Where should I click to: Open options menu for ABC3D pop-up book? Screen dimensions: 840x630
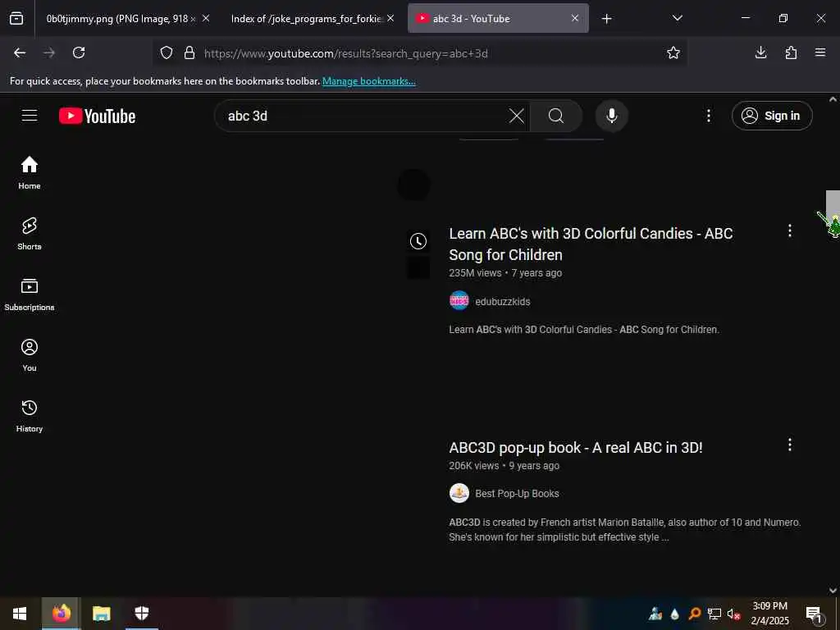point(790,445)
